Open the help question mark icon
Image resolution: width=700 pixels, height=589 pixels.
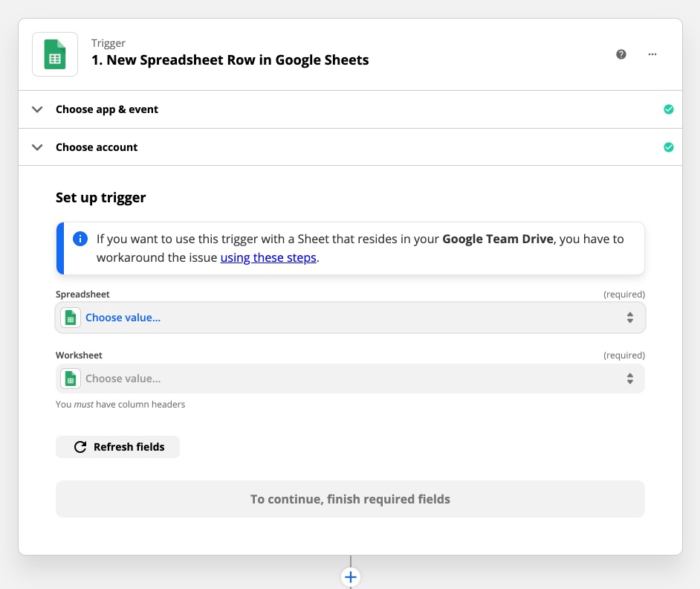pos(621,54)
